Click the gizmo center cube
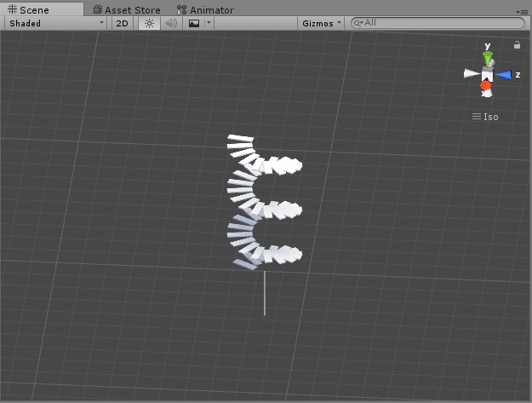 pyautogui.click(x=487, y=73)
